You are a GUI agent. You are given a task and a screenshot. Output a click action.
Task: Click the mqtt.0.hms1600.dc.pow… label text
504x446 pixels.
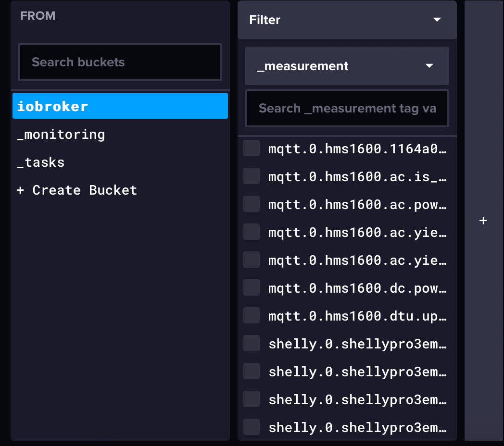(357, 288)
